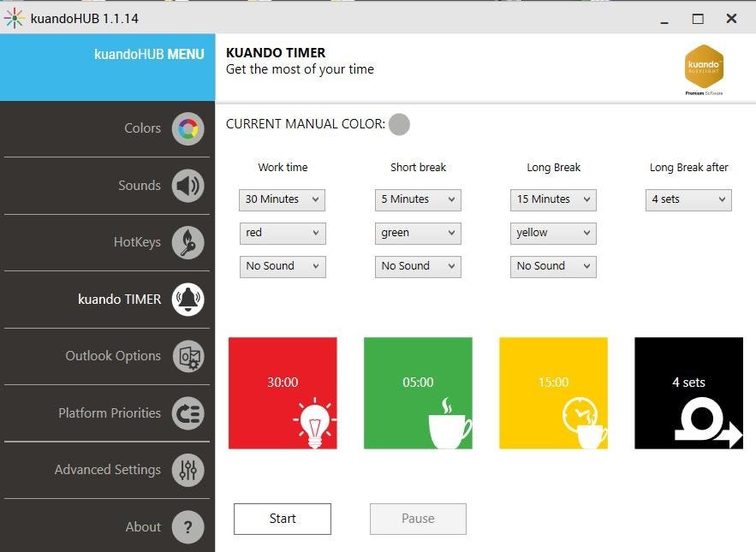Open the Platform Priorities menu item
The image size is (756, 552).
(x=107, y=413)
